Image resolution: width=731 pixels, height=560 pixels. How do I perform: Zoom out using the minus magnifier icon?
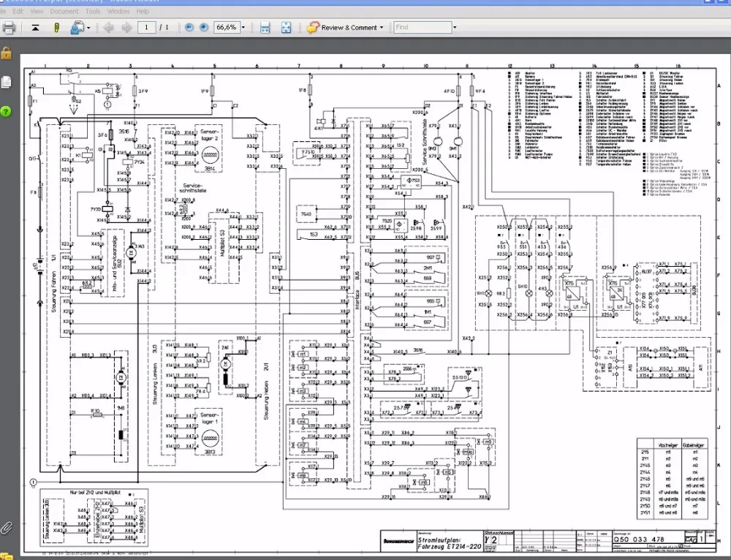coord(189,27)
